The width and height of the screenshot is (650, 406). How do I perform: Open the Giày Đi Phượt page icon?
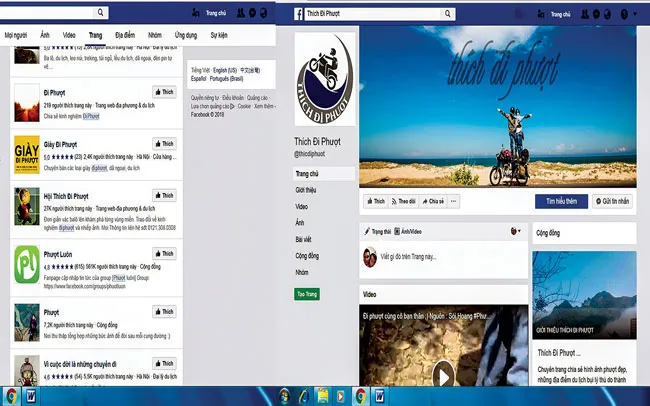27,154
